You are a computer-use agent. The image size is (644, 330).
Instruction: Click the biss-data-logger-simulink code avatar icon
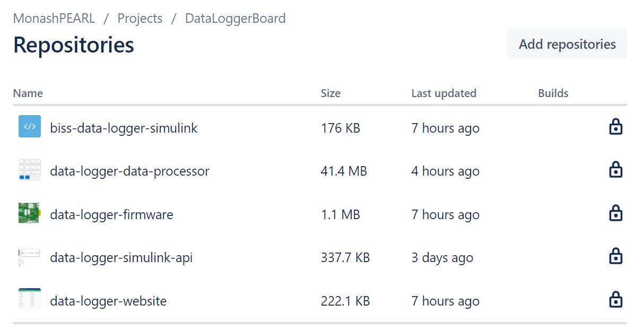click(30, 127)
